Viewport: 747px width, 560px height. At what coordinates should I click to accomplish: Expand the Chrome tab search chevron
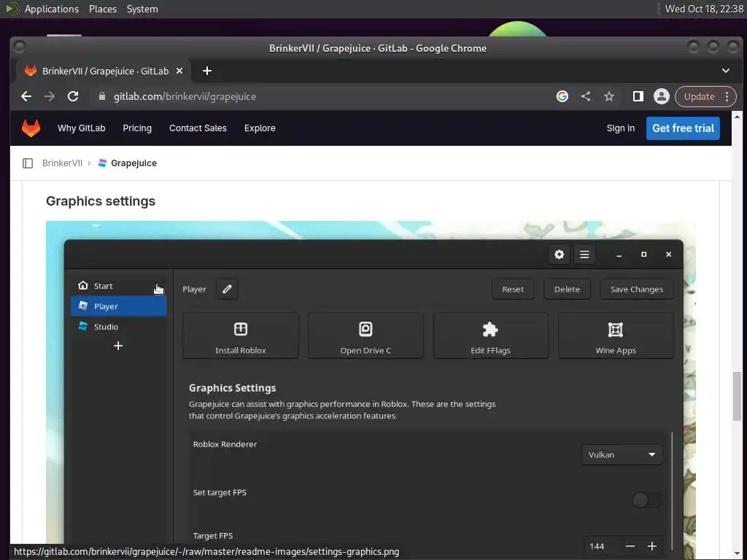[x=726, y=71]
